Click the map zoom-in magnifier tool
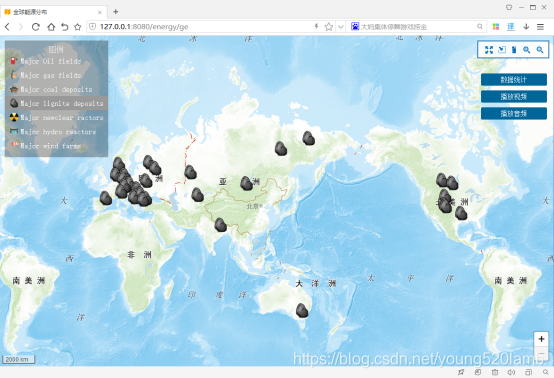Screen dimensions: 554x378 (526, 50)
